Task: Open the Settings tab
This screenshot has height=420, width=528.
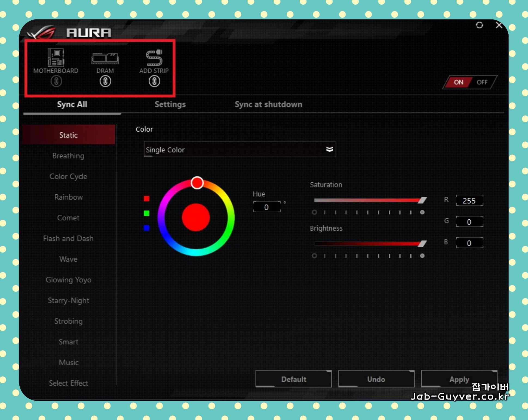Action: (x=170, y=104)
